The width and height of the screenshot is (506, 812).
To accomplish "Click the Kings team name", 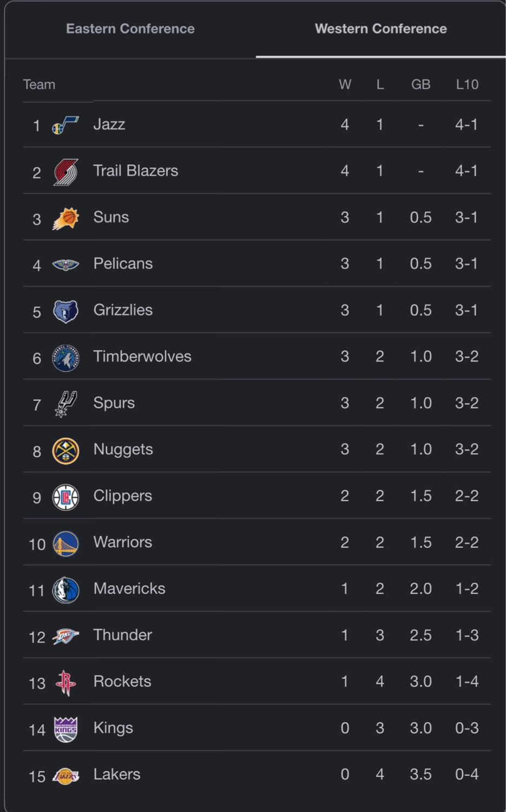I will (x=113, y=728).
